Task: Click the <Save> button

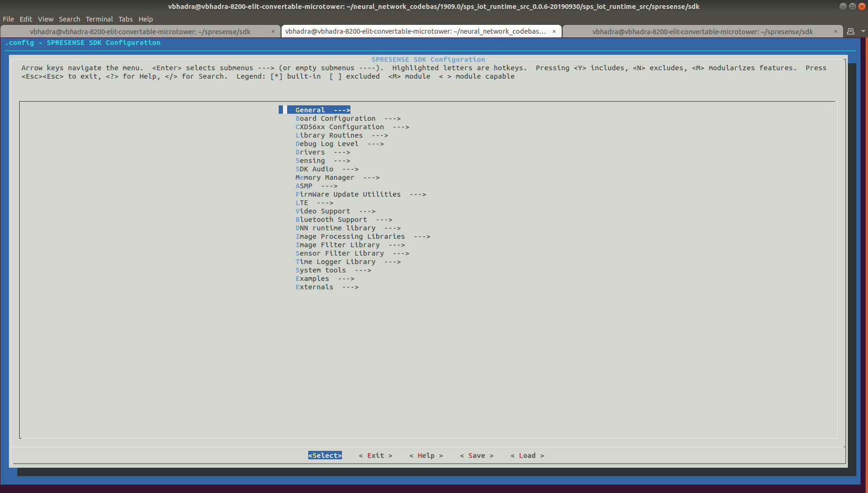Action: click(x=476, y=455)
